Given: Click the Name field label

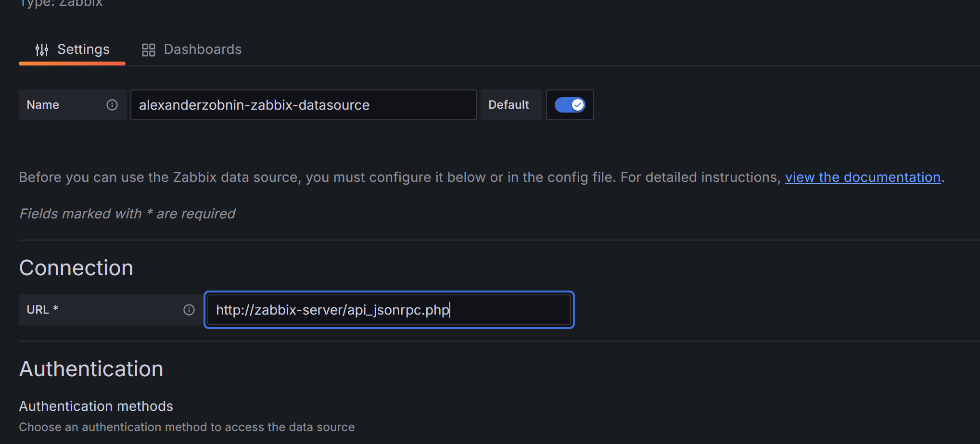Looking at the screenshot, I should [x=43, y=105].
